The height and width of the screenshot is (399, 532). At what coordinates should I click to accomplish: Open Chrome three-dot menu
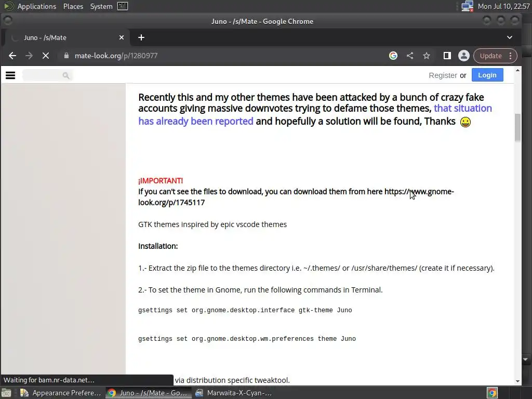click(x=511, y=56)
